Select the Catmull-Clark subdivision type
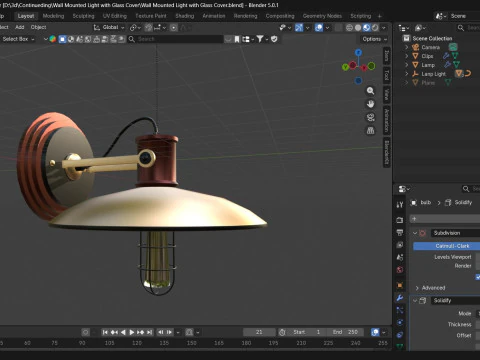This screenshot has width=480, height=360. coord(447,246)
